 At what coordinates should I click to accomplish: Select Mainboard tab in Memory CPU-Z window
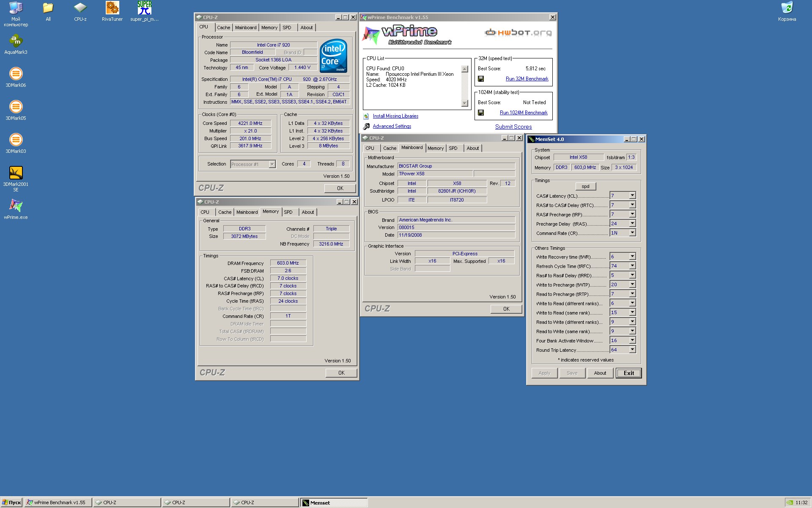coord(247,212)
